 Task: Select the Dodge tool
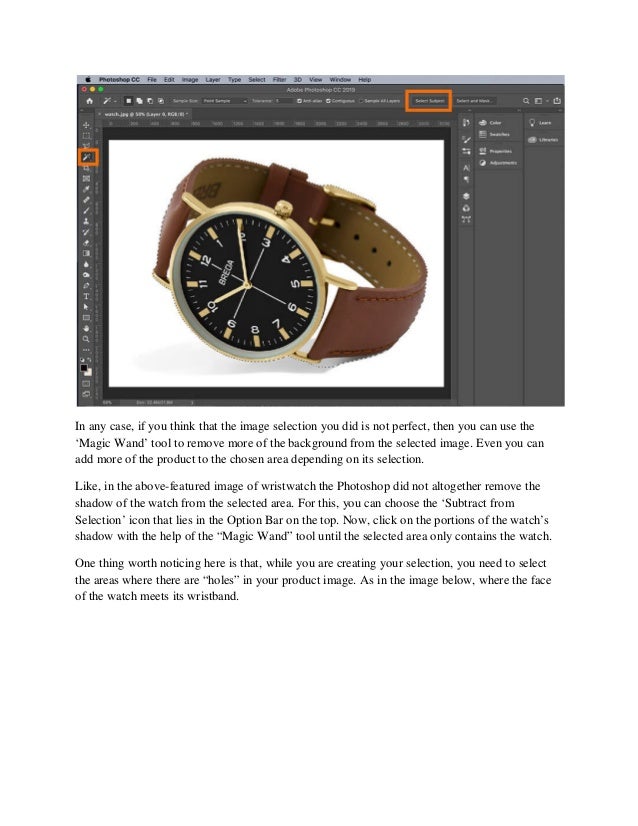86,275
